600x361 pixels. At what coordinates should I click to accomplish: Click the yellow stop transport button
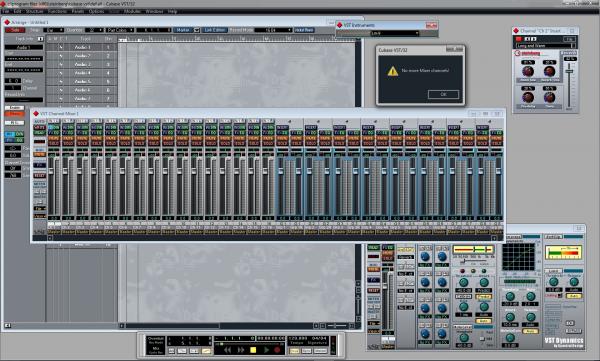point(253,350)
